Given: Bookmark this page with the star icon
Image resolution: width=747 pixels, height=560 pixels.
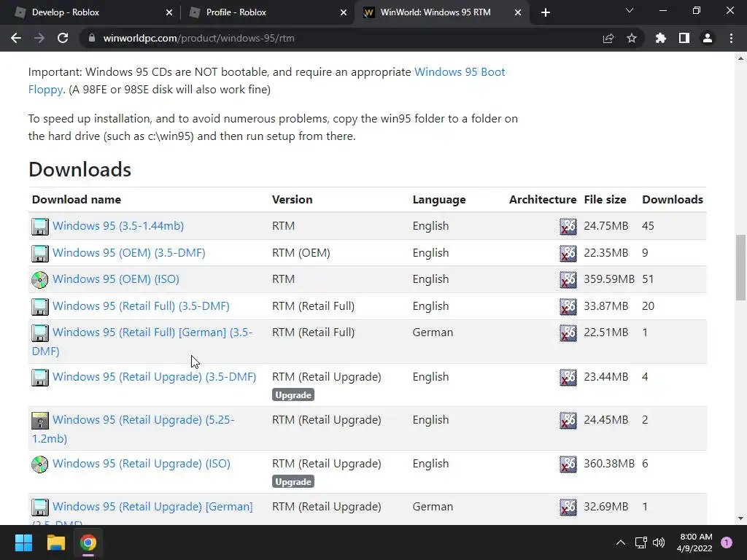Looking at the screenshot, I should (632, 38).
